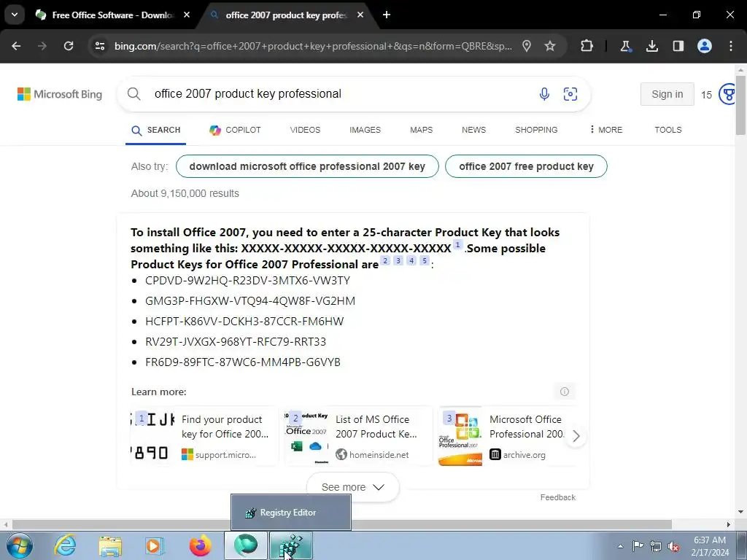Select the SEARCH tab
Image resolution: width=747 pixels, height=560 pixels.
pos(156,130)
